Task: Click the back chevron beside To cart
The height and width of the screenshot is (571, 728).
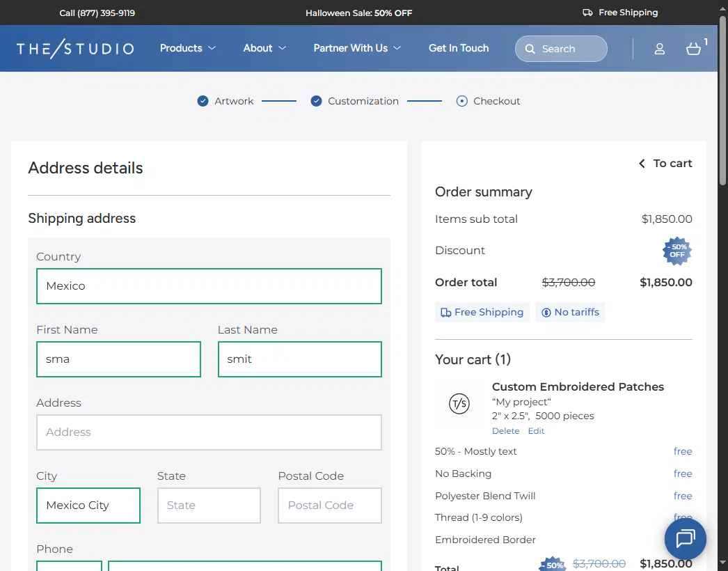Action: point(642,164)
